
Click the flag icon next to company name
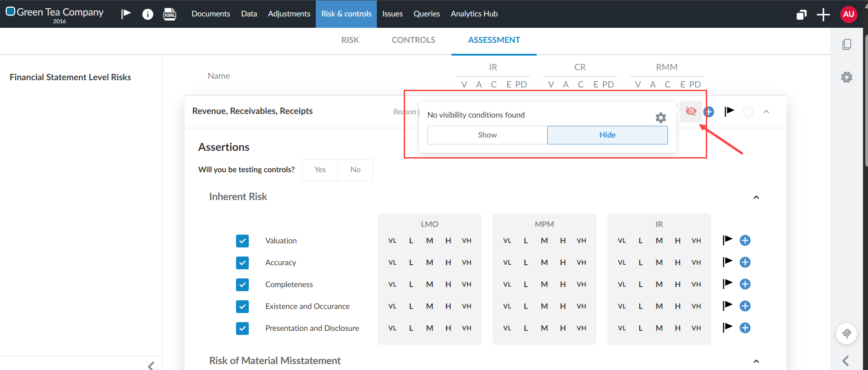click(126, 14)
